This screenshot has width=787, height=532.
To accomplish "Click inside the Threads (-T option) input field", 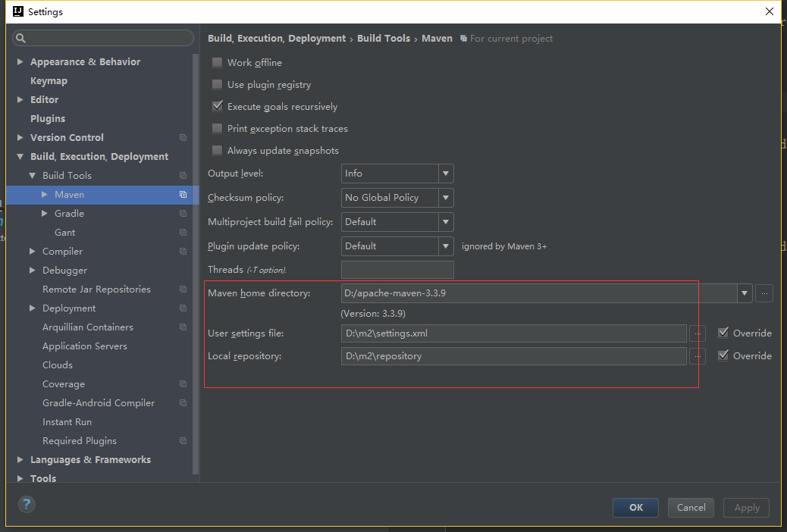I will click(x=397, y=269).
